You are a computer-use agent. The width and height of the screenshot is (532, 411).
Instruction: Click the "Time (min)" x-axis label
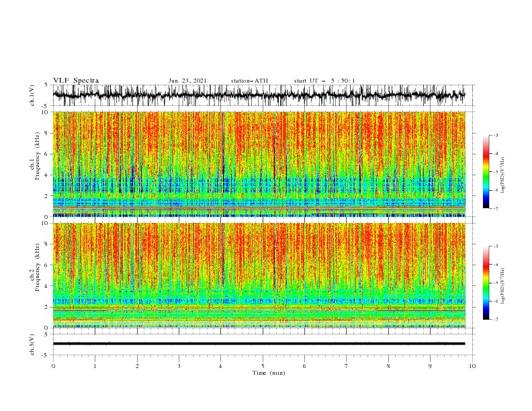point(269,373)
